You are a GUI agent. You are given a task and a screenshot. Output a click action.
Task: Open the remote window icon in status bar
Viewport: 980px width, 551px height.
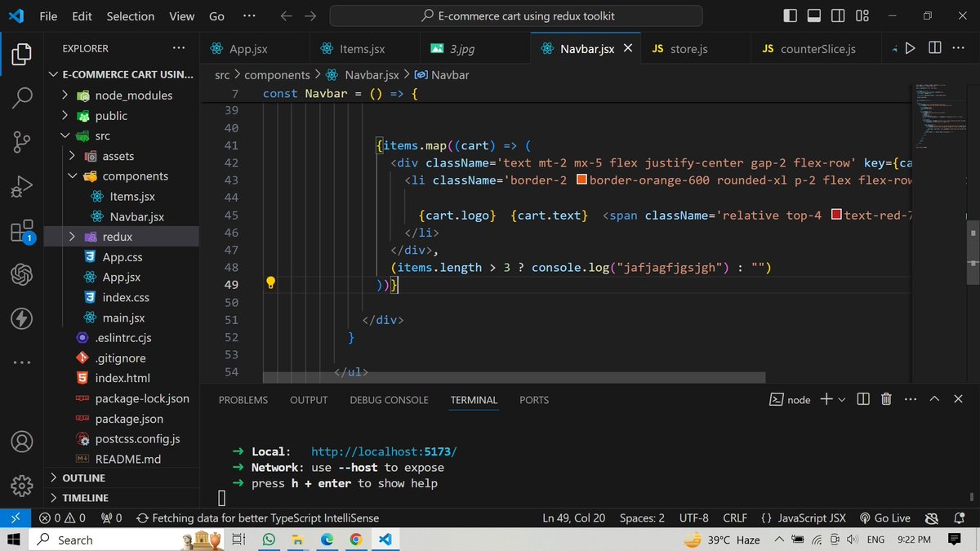(x=15, y=518)
